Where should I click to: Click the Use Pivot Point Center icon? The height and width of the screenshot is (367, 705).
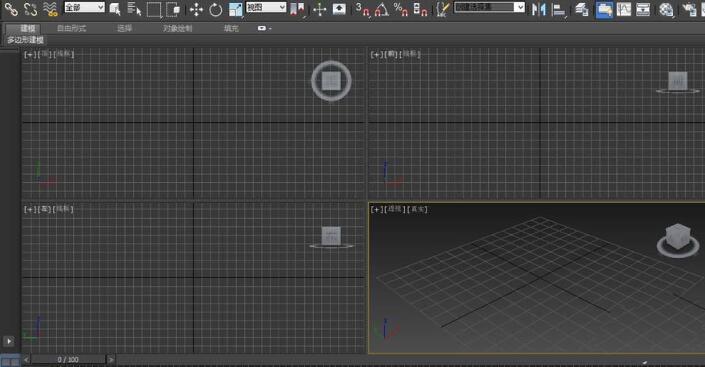(x=297, y=9)
